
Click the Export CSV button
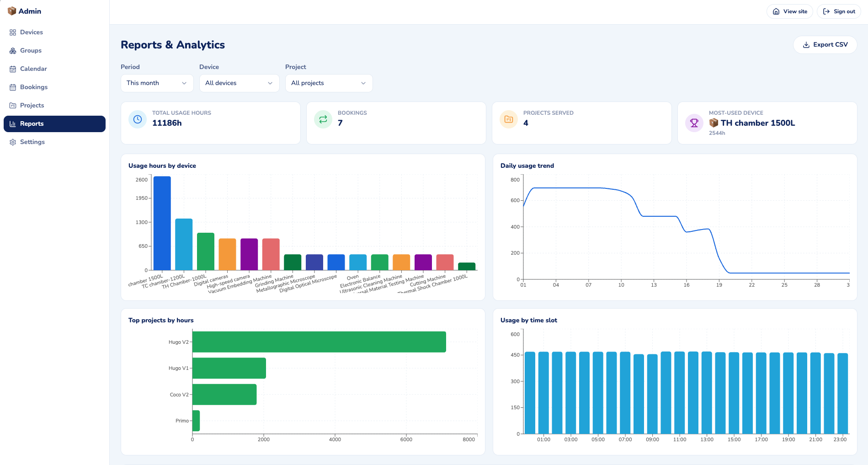point(825,45)
